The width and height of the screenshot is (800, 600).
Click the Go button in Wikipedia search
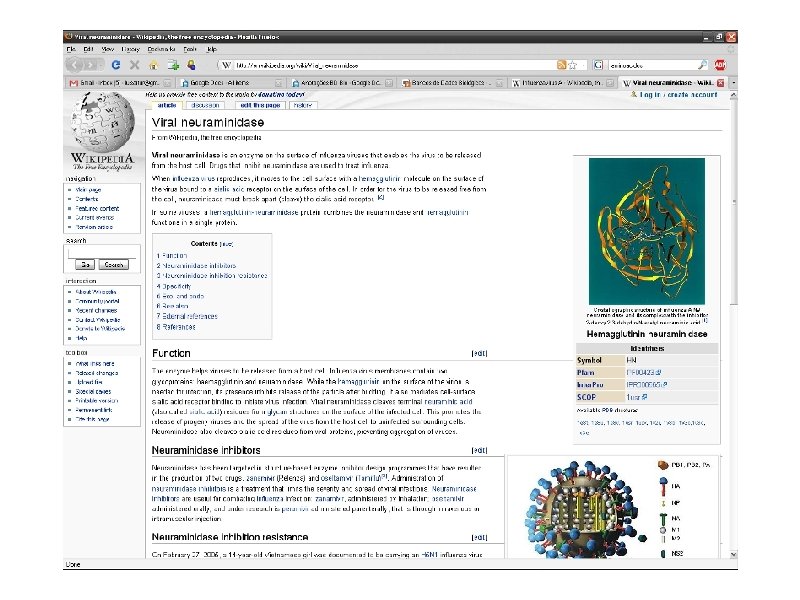(x=85, y=265)
